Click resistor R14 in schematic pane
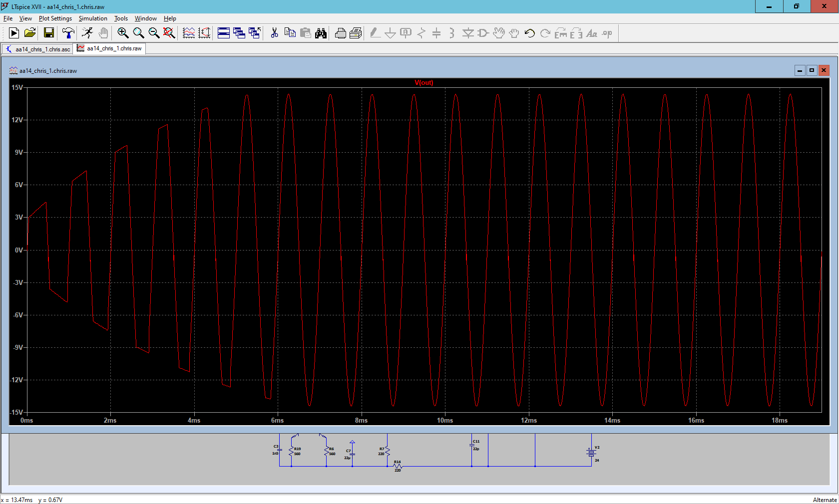Screen dimensions: 839x504 (x=398, y=466)
